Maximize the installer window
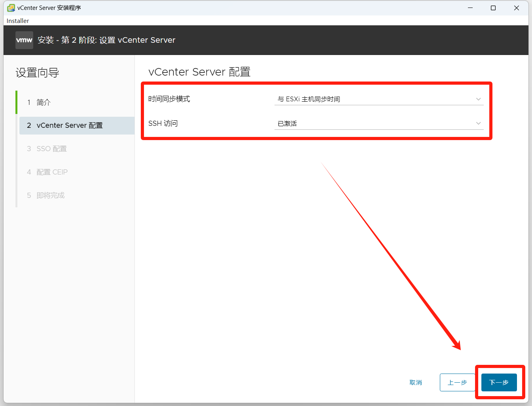532x406 pixels. point(493,8)
